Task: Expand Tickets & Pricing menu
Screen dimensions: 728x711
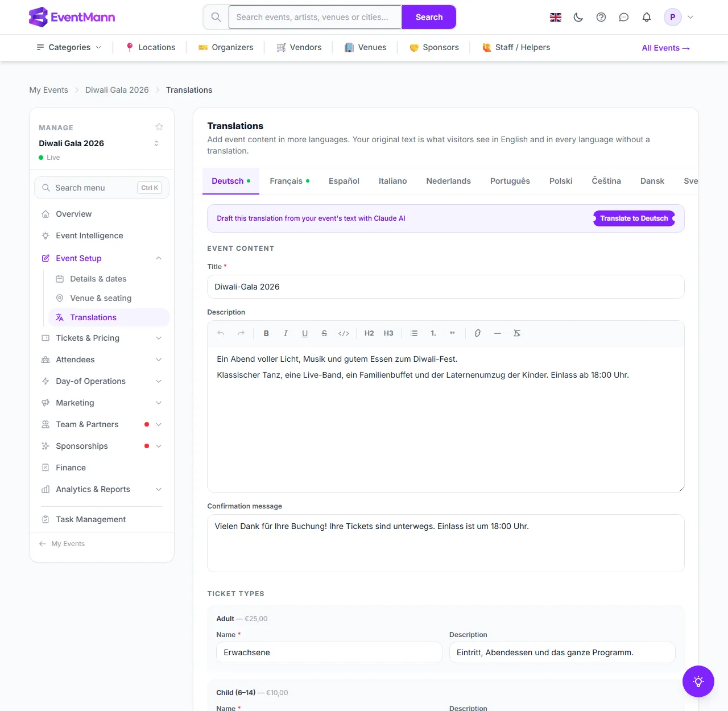Action: coord(102,338)
